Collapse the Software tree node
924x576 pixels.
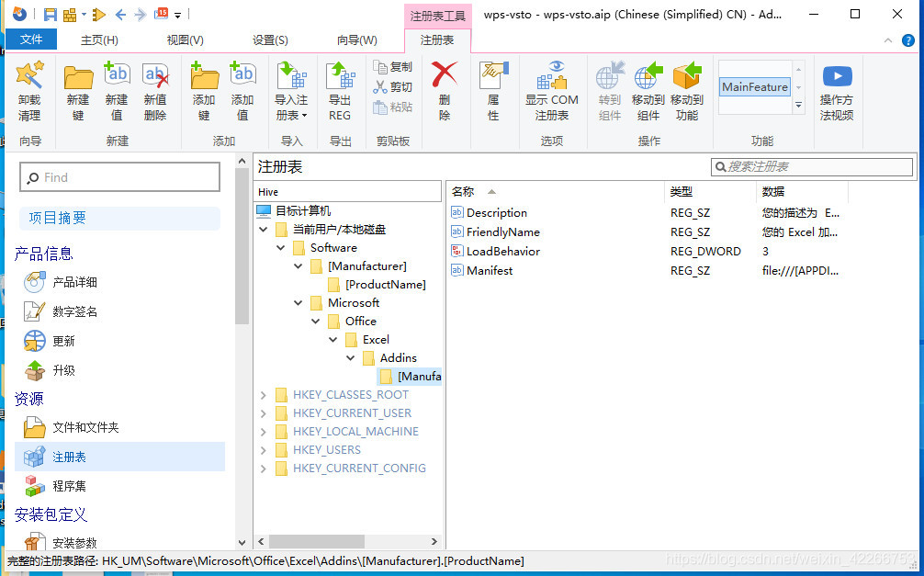click(281, 248)
